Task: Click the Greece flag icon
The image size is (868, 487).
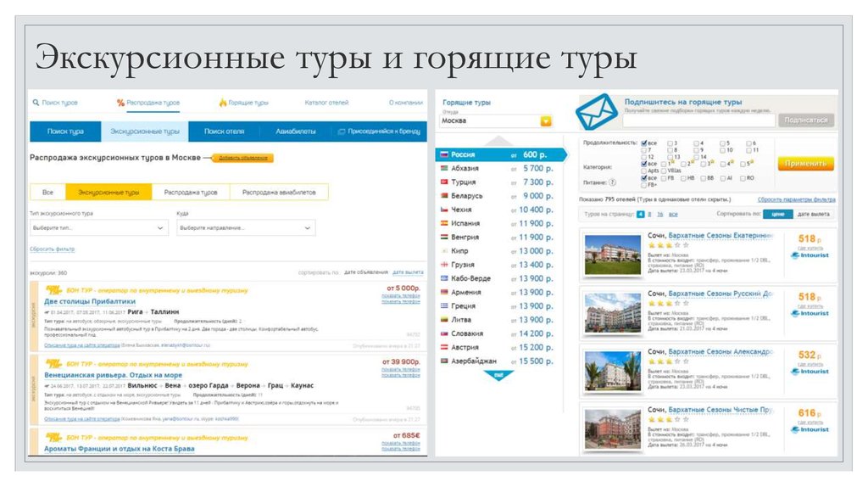Action: [444, 305]
